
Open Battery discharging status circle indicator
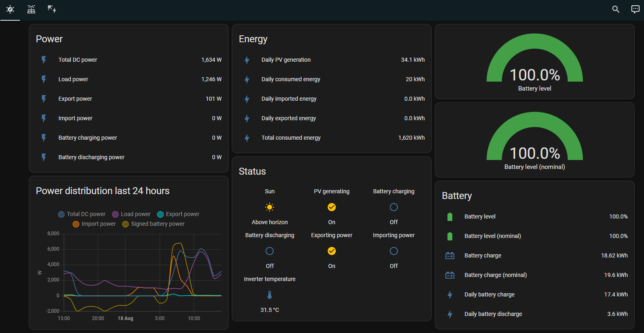(270, 251)
